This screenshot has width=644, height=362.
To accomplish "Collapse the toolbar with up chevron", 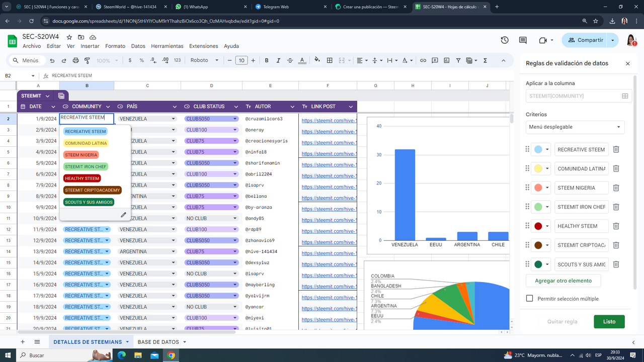I will 503,60.
